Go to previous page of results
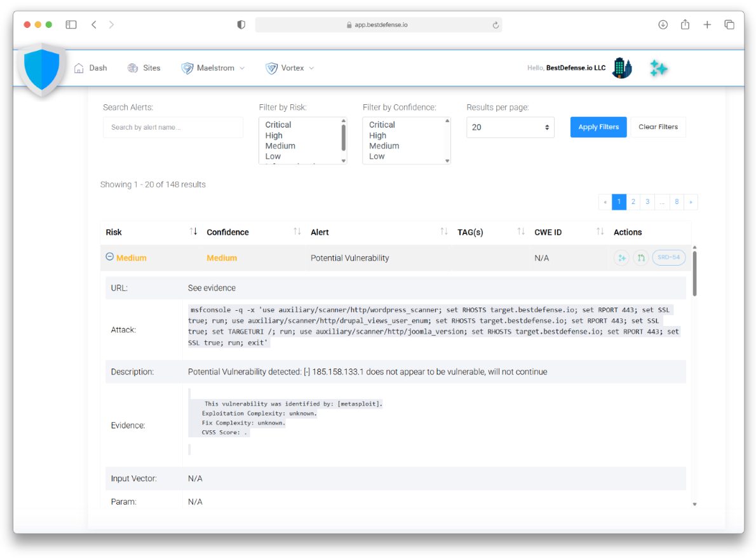The width and height of the screenshot is (756, 558). click(x=605, y=202)
